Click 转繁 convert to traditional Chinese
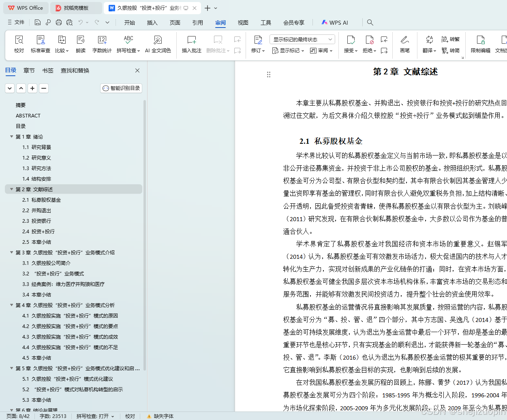 click(451, 39)
